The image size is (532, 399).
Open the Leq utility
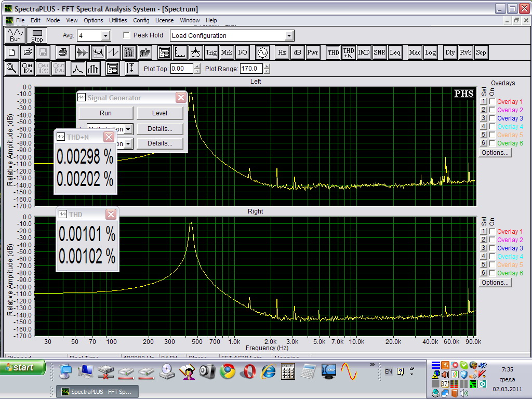coord(395,52)
